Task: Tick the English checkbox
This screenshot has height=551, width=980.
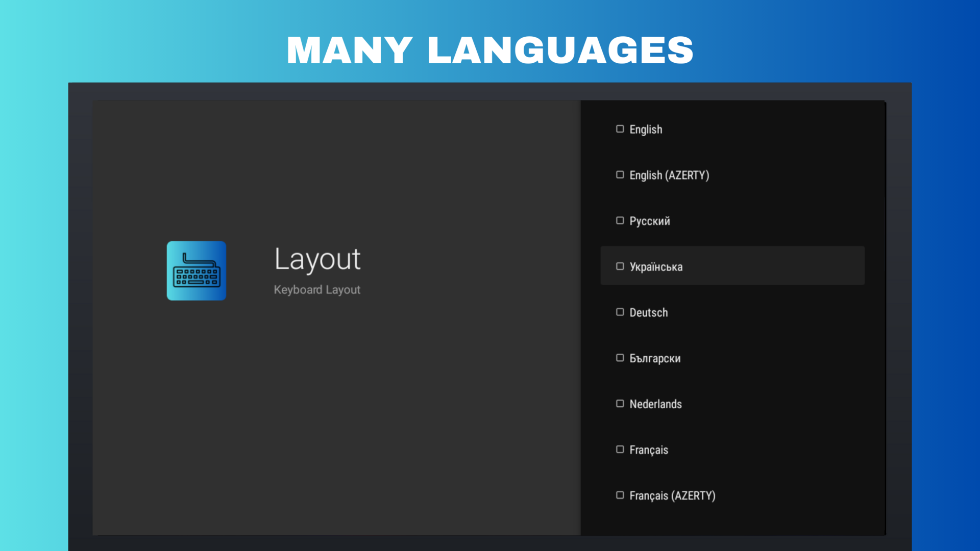Action: coord(620,129)
